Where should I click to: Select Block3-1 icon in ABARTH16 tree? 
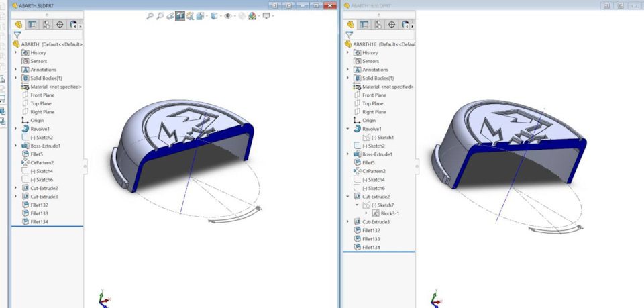click(376, 213)
